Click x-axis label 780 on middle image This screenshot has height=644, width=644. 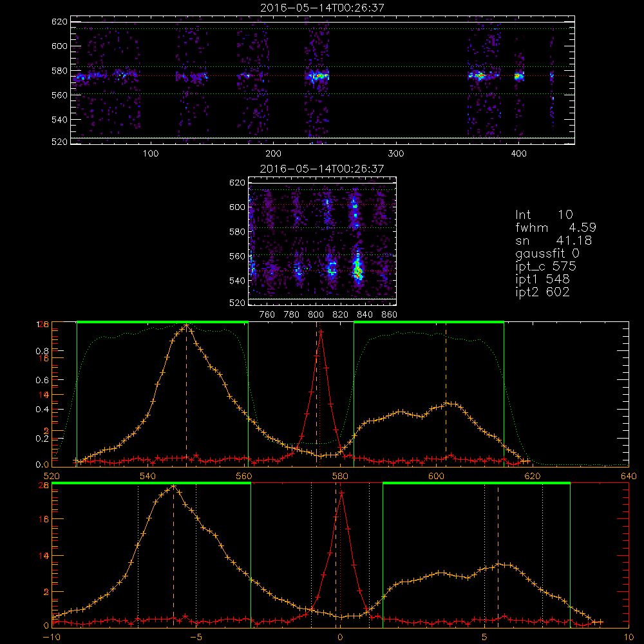[x=292, y=315]
